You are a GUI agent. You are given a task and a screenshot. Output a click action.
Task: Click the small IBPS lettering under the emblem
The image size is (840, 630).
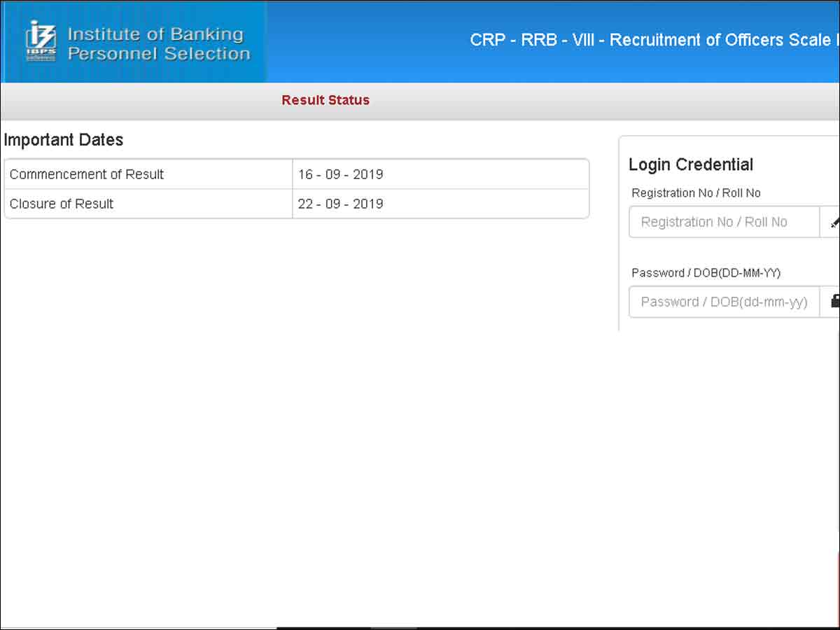point(40,53)
